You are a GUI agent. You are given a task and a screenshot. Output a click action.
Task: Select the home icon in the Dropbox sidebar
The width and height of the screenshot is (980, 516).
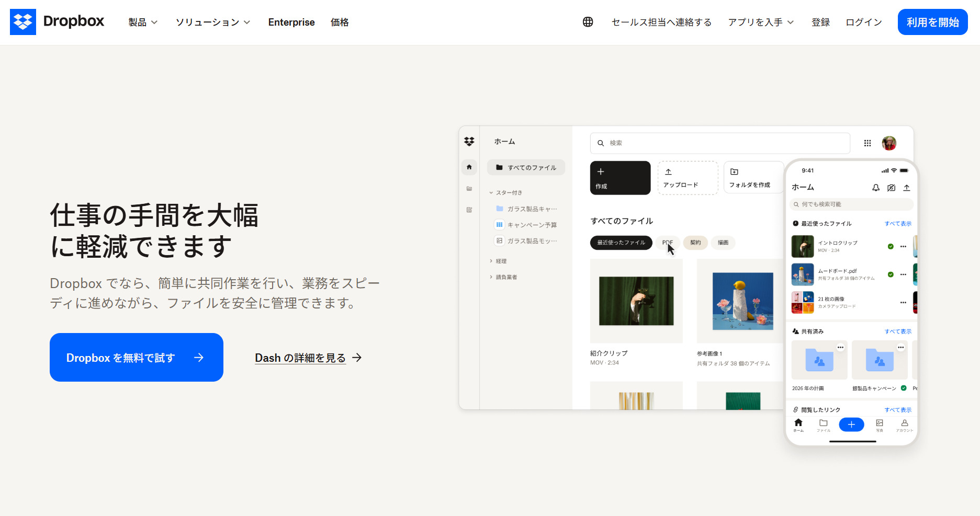pyautogui.click(x=469, y=167)
